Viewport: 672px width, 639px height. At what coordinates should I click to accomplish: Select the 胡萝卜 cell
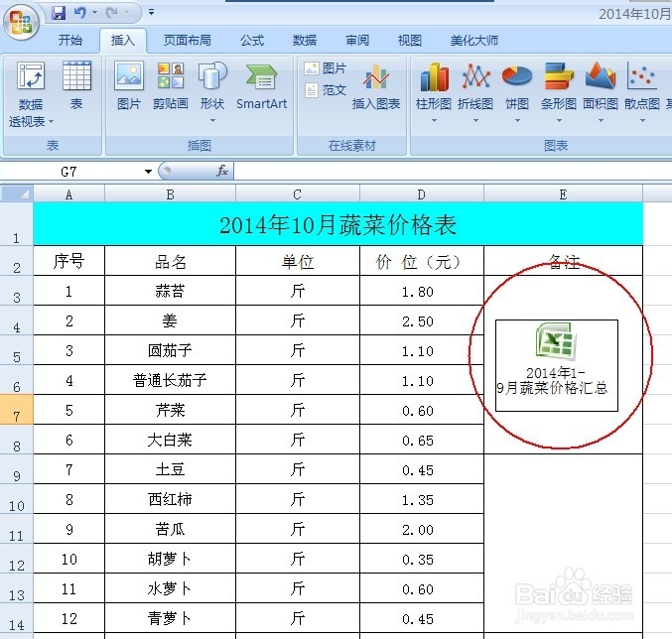pos(170,559)
